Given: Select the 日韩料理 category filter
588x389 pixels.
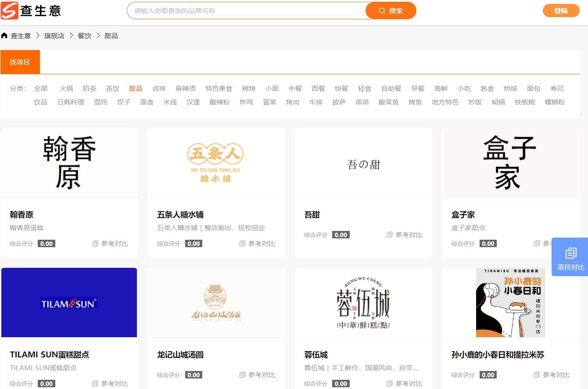Looking at the screenshot, I should (71, 102).
